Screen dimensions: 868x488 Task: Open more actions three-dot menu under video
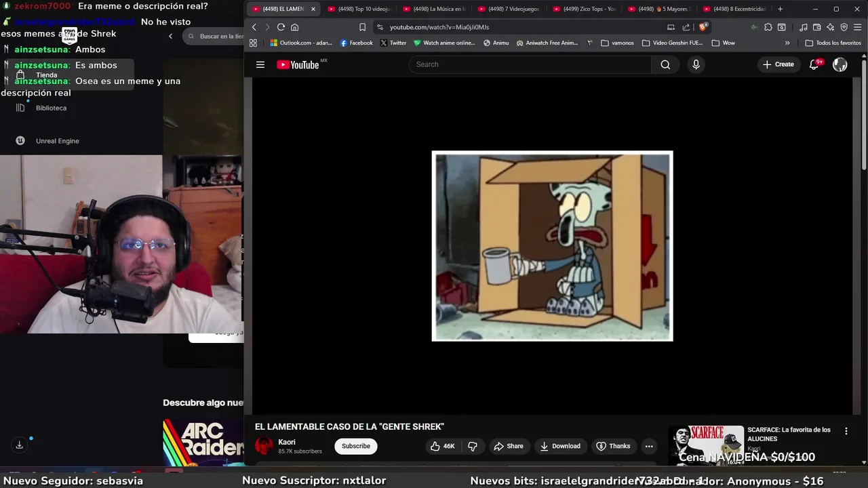(x=649, y=446)
